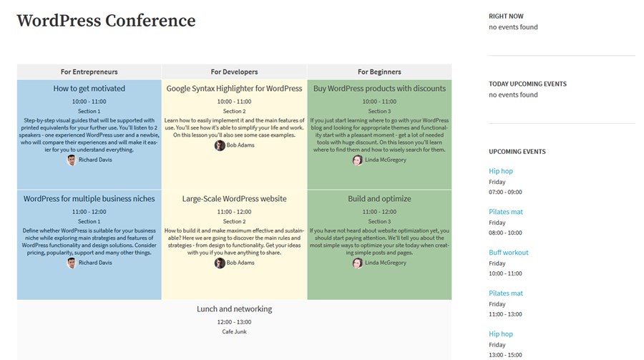The height and width of the screenshot is (360, 644).
Task: Open the Lunch and networking event
Action: [x=234, y=309]
